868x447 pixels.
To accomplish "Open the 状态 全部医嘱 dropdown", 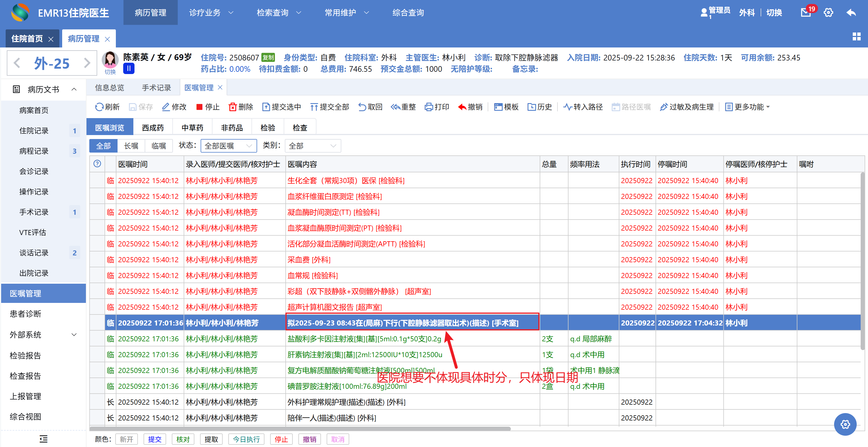I will 229,146.
